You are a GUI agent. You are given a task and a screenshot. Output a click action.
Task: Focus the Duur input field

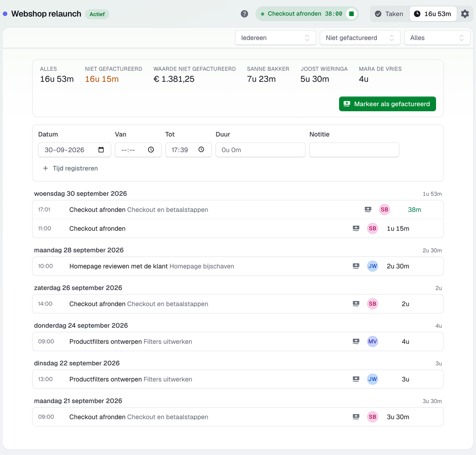point(261,150)
